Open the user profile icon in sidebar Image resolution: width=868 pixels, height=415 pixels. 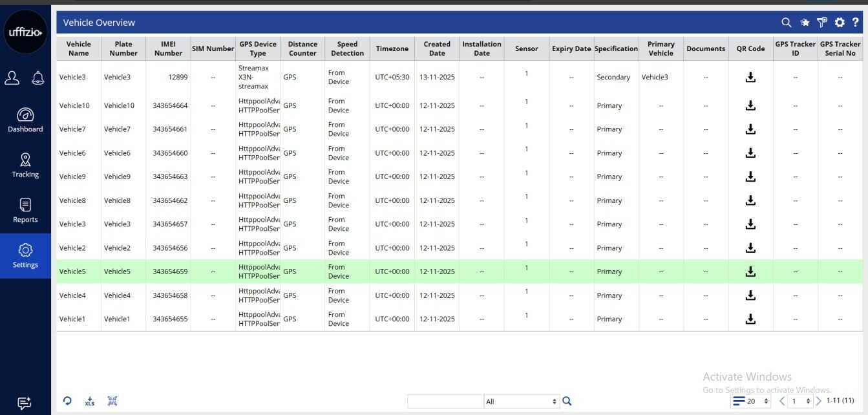[x=12, y=78]
